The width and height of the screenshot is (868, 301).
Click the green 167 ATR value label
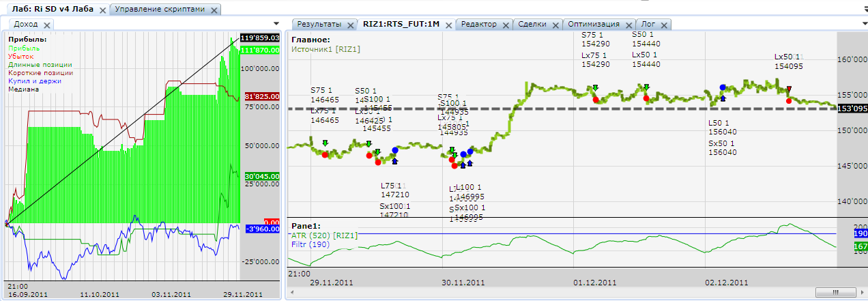pos(860,246)
